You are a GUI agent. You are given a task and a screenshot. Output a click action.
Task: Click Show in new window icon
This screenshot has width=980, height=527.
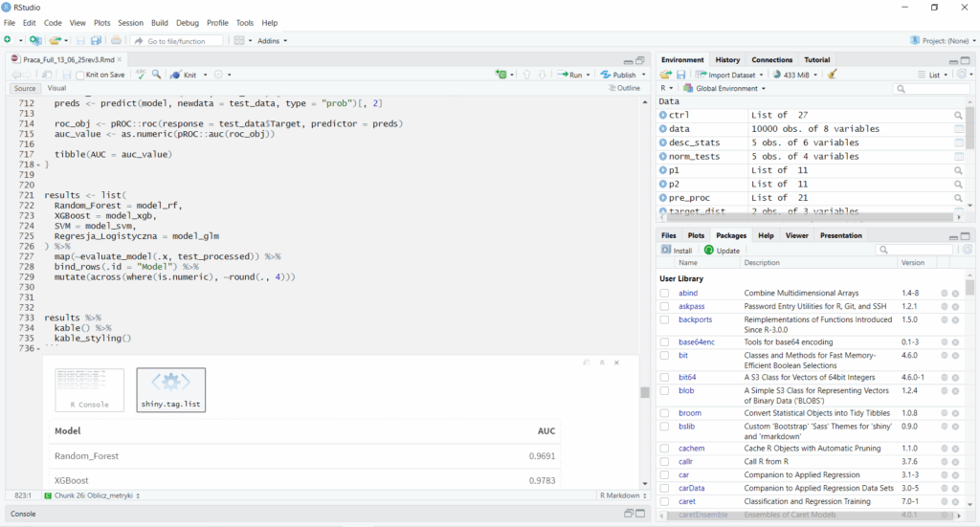click(48, 75)
